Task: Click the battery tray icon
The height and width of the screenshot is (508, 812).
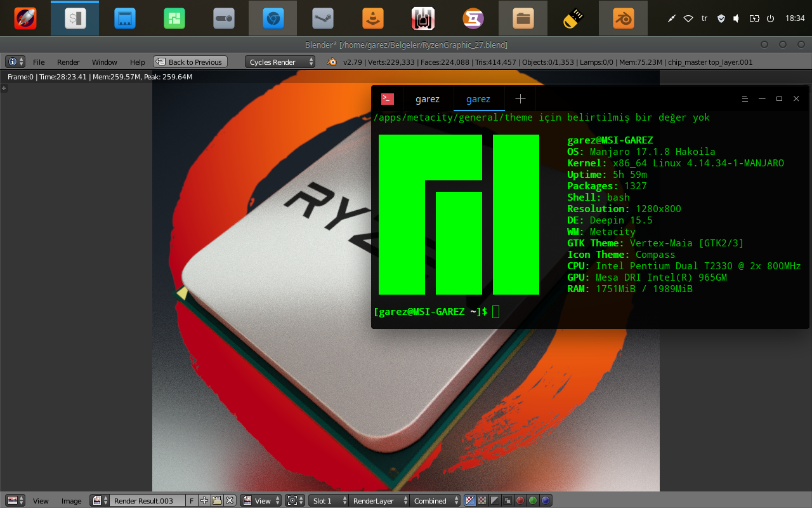Action: tap(754, 18)
